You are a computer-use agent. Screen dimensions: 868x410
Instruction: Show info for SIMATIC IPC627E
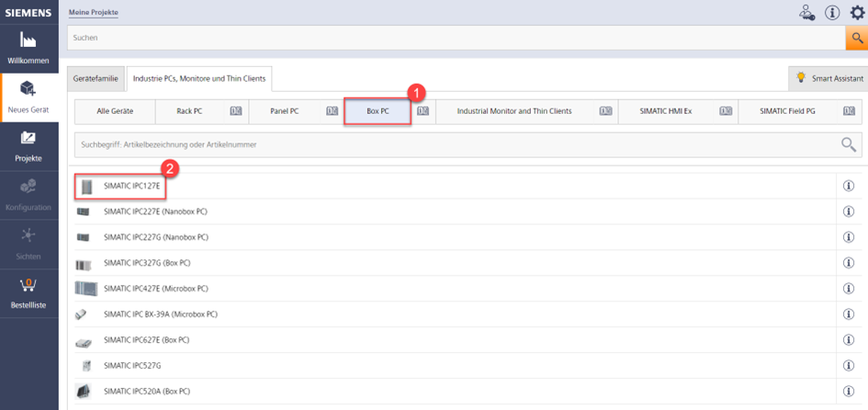coord(848,339)
